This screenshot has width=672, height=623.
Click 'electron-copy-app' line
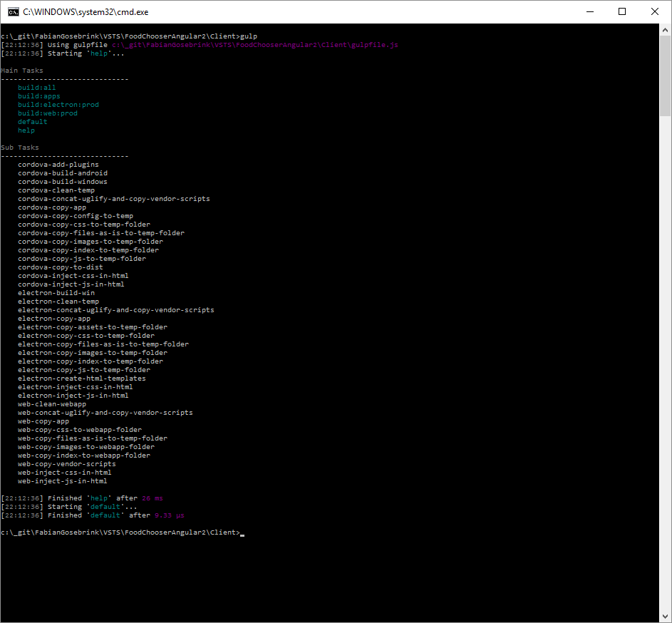click(54, 319)
